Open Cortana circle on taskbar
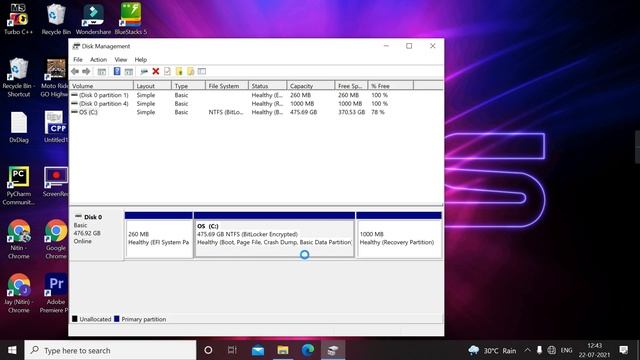640x360 pixels. click(x=208, y=350)
